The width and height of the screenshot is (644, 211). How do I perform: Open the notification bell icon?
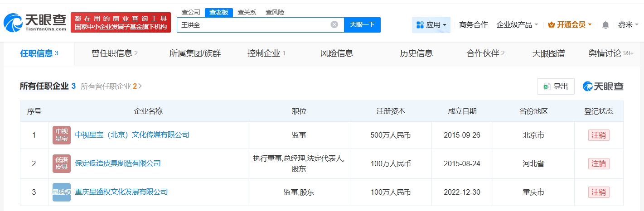(605, 25)
